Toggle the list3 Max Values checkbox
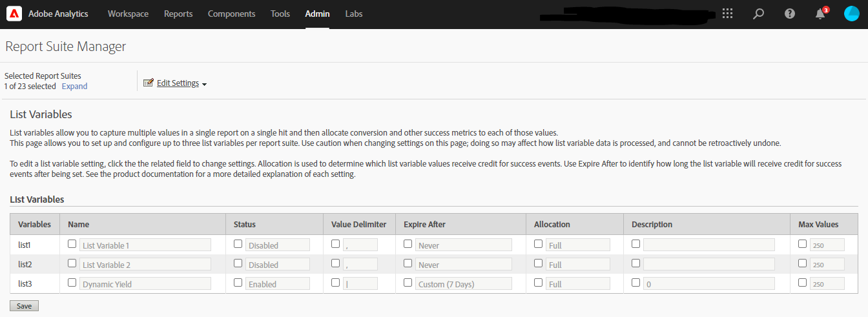Viewport: 868px width, 317px height. tap(802, 283)
